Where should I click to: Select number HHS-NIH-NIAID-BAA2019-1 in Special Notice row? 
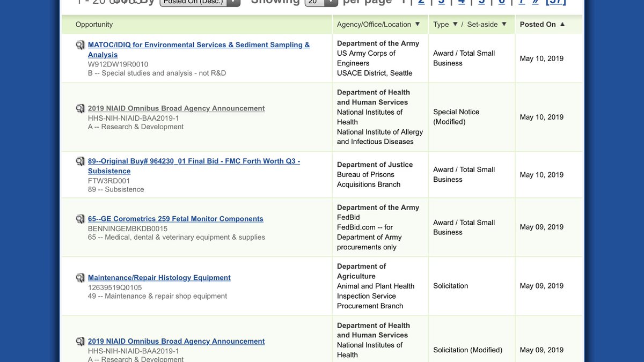point(134,118)
